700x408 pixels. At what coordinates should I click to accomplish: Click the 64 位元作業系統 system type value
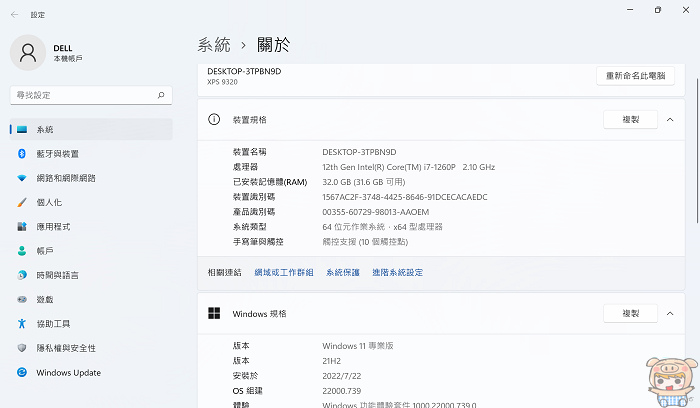coord(382,227)
